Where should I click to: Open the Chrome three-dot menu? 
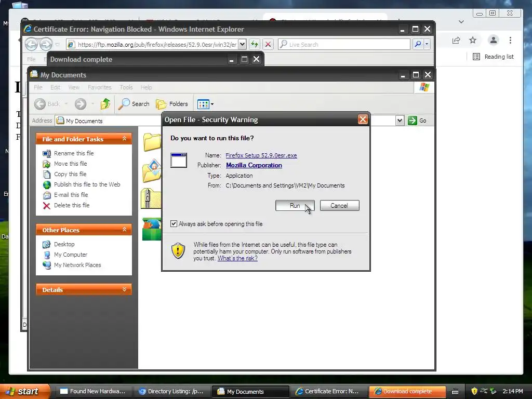coord(510,41)
